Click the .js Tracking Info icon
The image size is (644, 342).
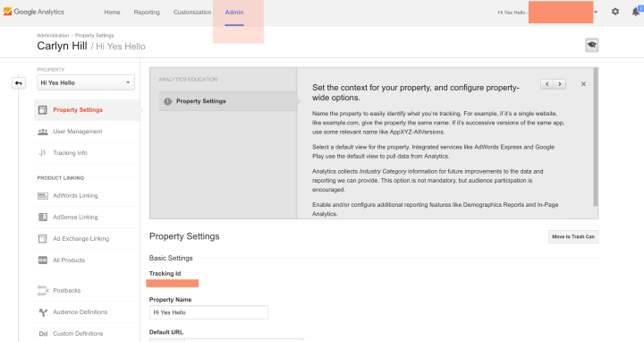pos(43,153)
